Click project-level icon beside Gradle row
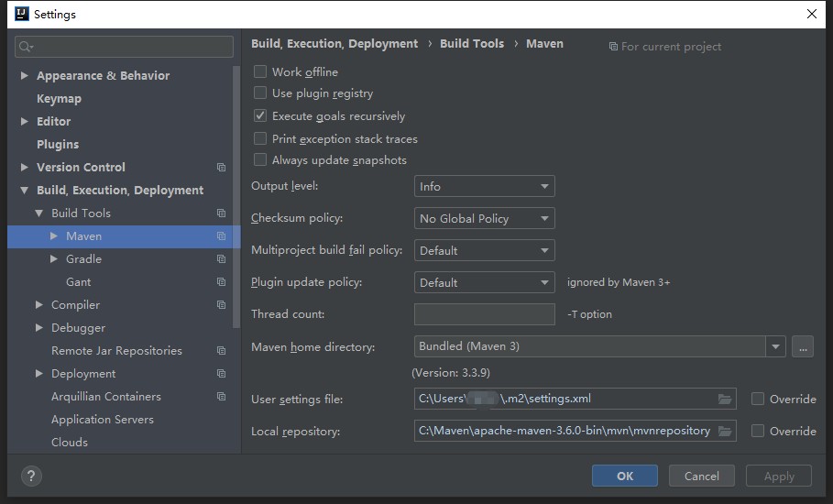833x504 pixels. 222,258
